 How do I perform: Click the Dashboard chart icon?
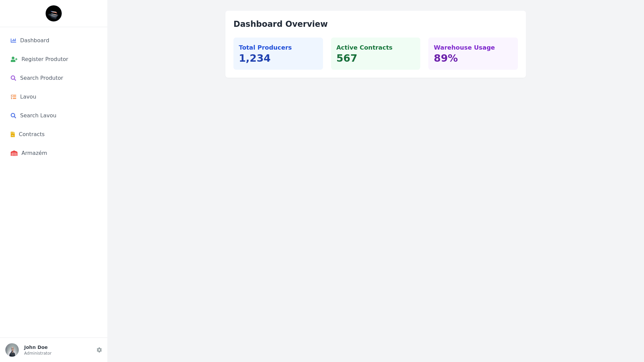(x=13, y=41)
